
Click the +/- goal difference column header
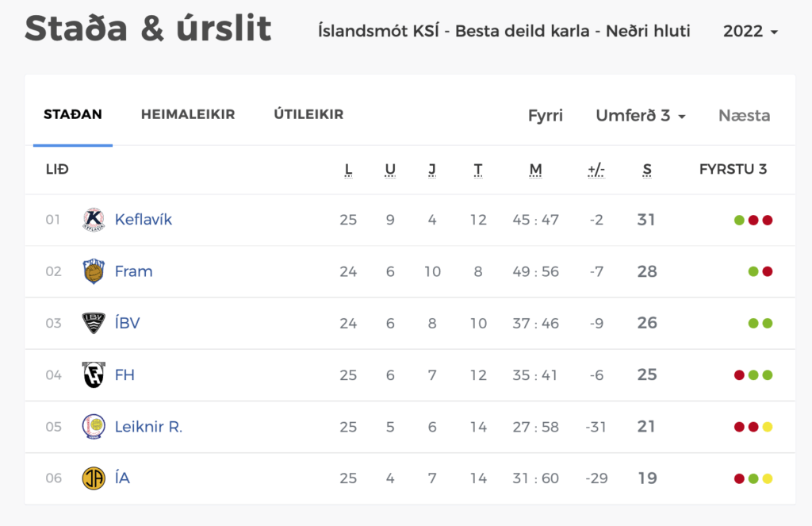[596, 170]
